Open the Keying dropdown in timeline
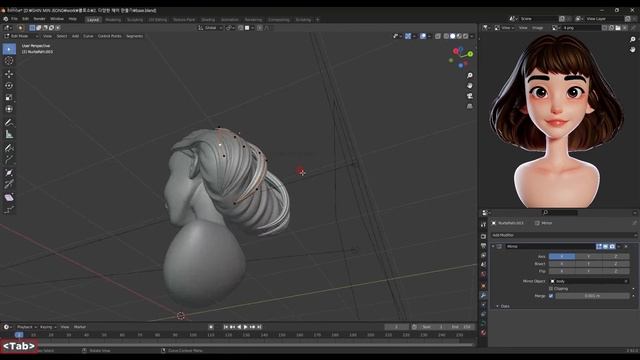 tap(48, 327)
